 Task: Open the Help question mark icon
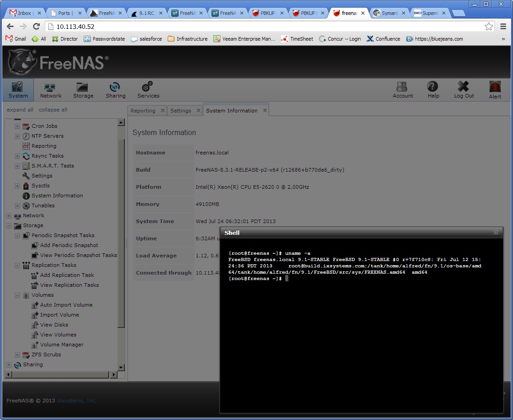pyautogui.click(x=433, y=87)
